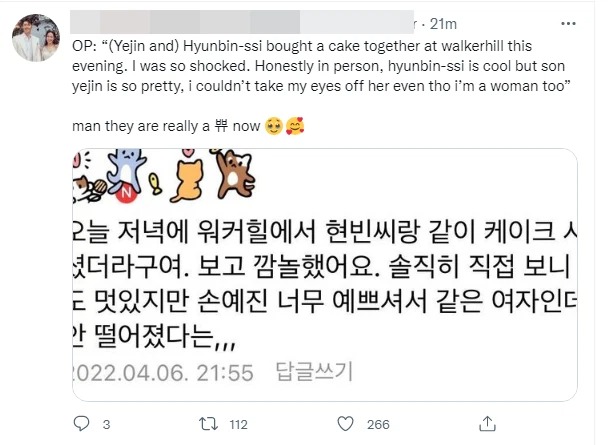Click the reply speech bubble icon
The image size is (616, 445).
pyautogui.click(x=80, y=424)
